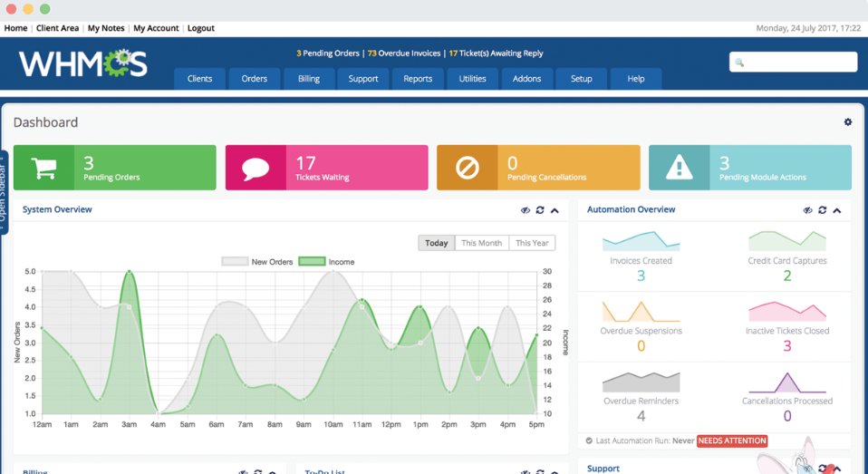Viewport: 868px width, 474px height.
Task: Click the Pending Cancellations ban icon
Action: click(x=468, y=168)
